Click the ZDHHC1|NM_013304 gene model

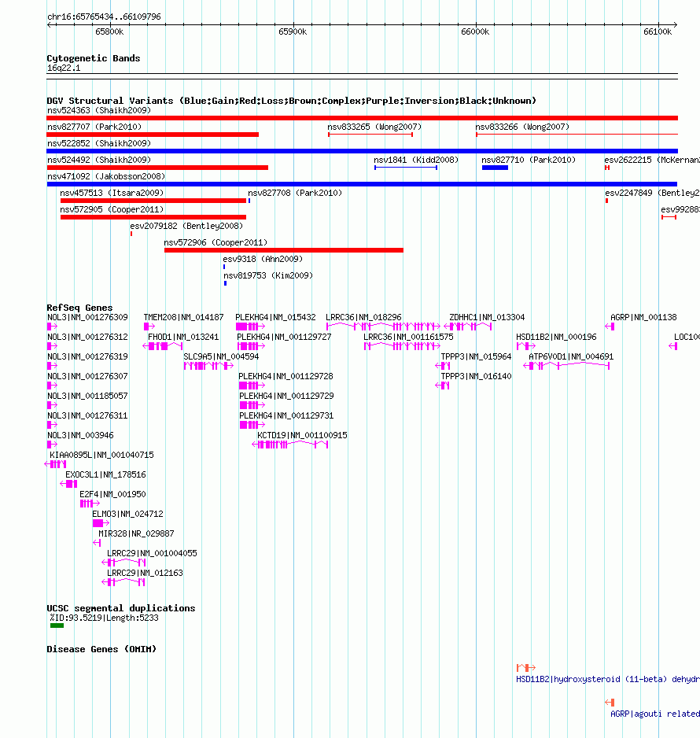[468, 327]
